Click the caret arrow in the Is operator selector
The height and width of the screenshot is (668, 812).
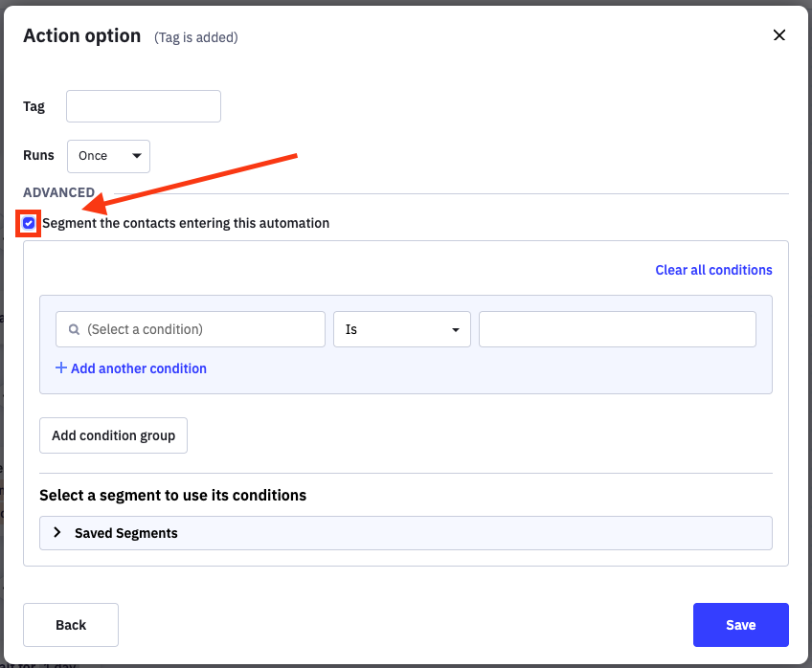455,330
